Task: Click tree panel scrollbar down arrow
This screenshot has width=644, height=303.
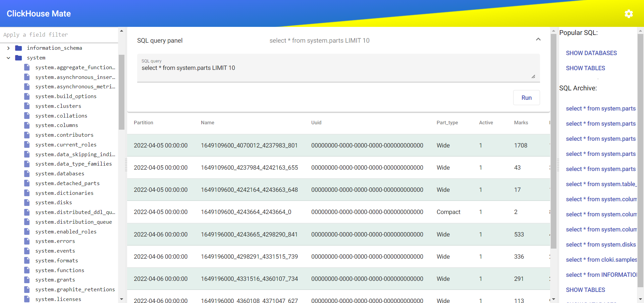Action: (121, 299)
